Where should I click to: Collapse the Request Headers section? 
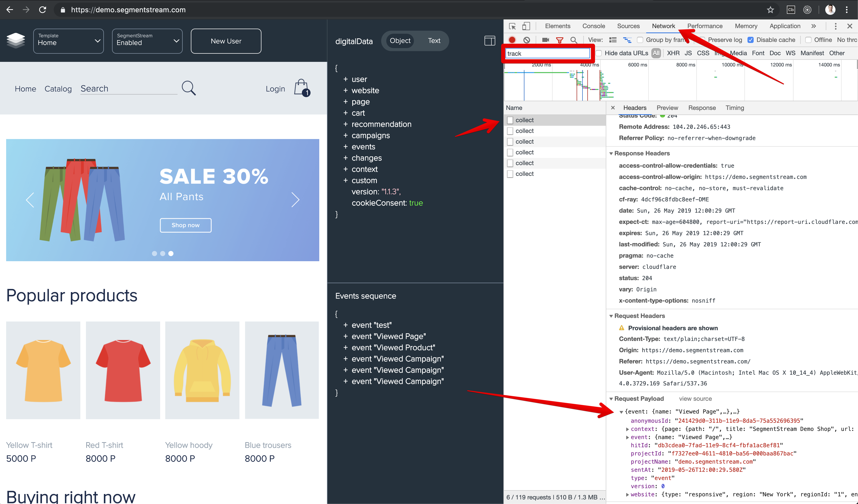pos(611,316)
